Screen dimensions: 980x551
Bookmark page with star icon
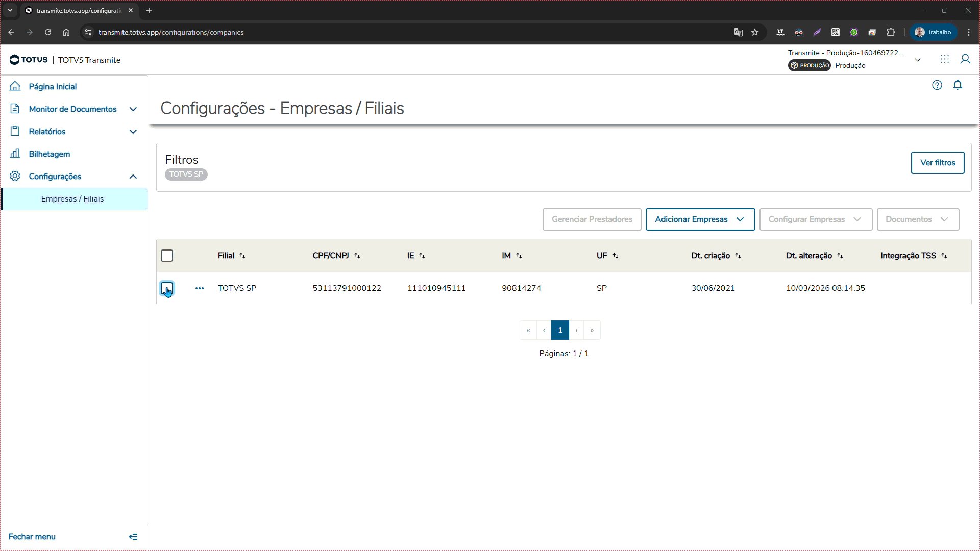(x=755, y=32)
